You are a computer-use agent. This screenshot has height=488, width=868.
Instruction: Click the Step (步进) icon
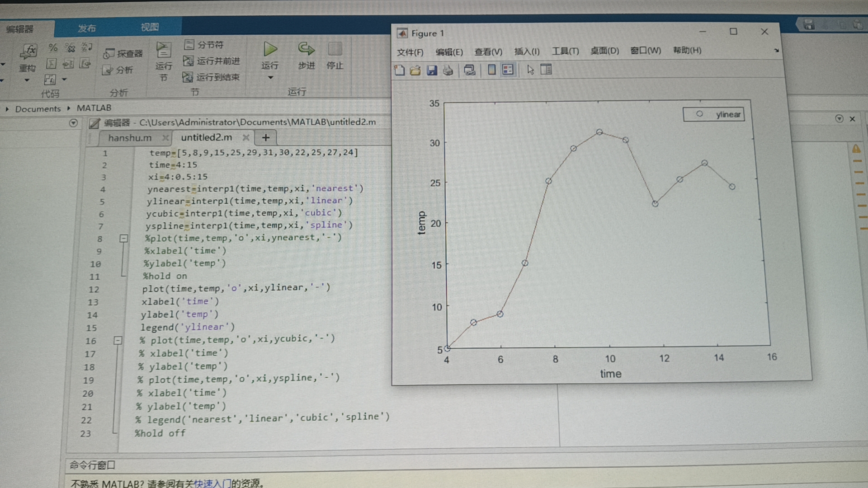click(x=306, y=49)
